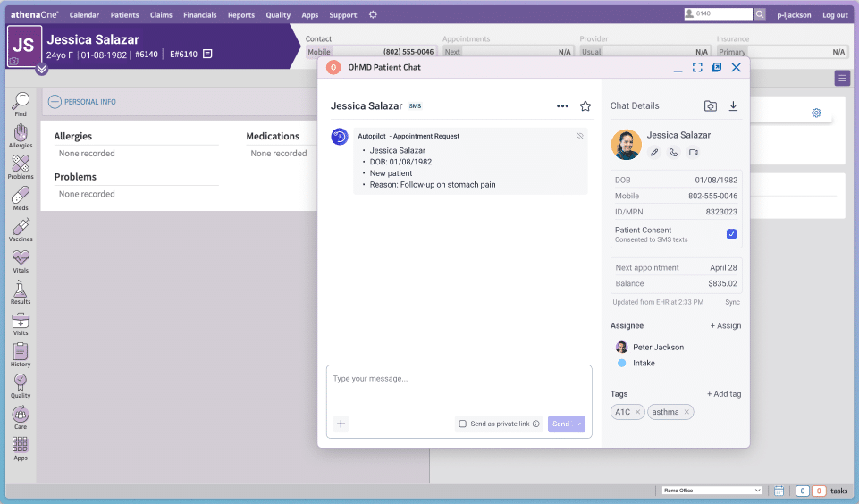This screenshot has height=504, width=859.
Task: Start video call with Jessica Salazar
Action: (x=694, y=153)
